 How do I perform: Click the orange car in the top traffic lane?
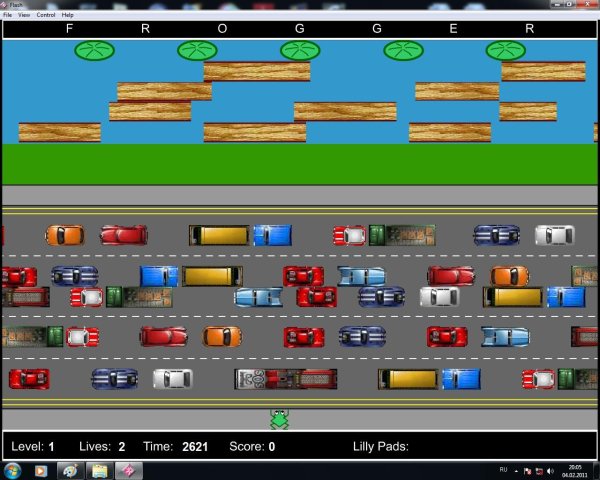pyautogui.click(x=65, y=235)
